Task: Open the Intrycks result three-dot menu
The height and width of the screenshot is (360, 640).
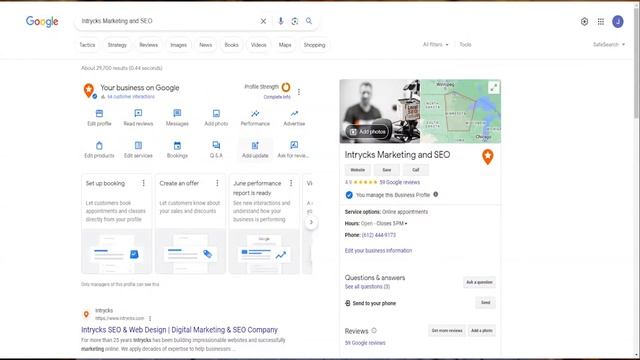Action: click(x=150, y=318)
